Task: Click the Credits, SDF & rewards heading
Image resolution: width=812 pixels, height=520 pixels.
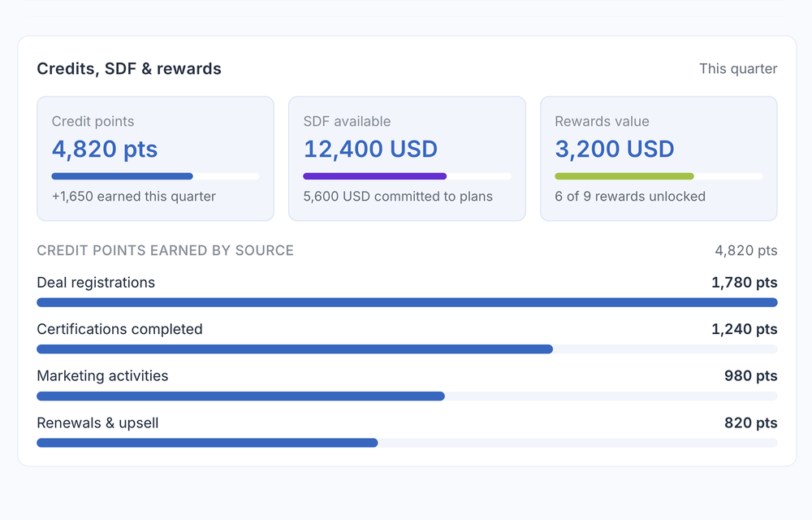Action: coord(129,69)
